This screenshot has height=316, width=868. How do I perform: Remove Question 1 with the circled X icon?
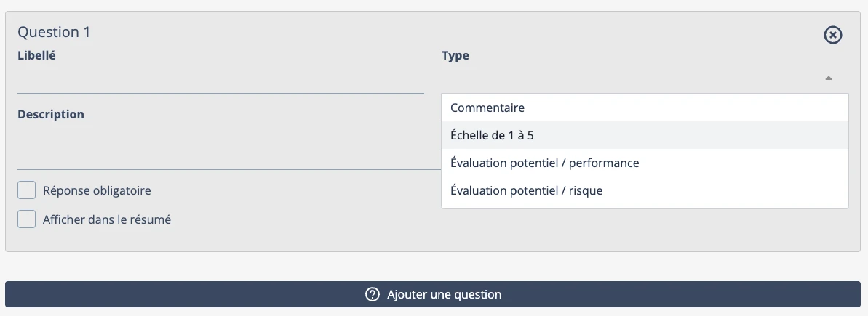coord(832,35)
